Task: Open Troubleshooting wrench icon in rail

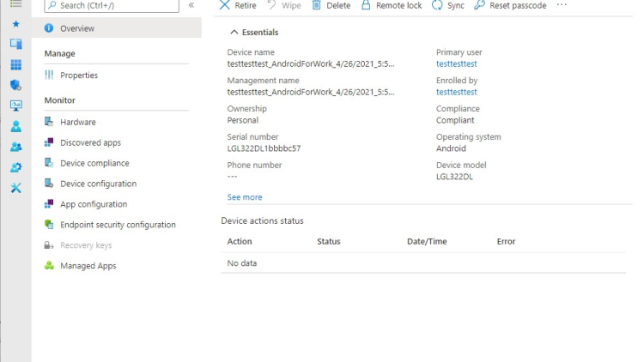Action: 15,188
